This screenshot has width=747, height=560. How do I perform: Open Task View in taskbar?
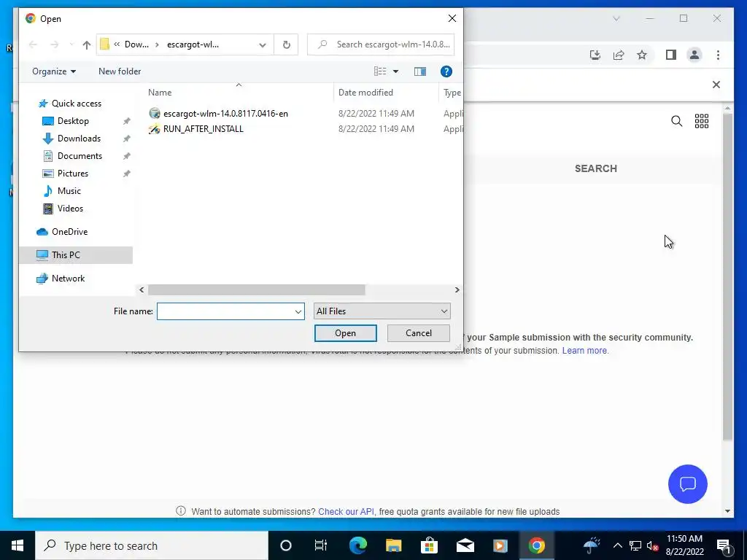[321, 545]
